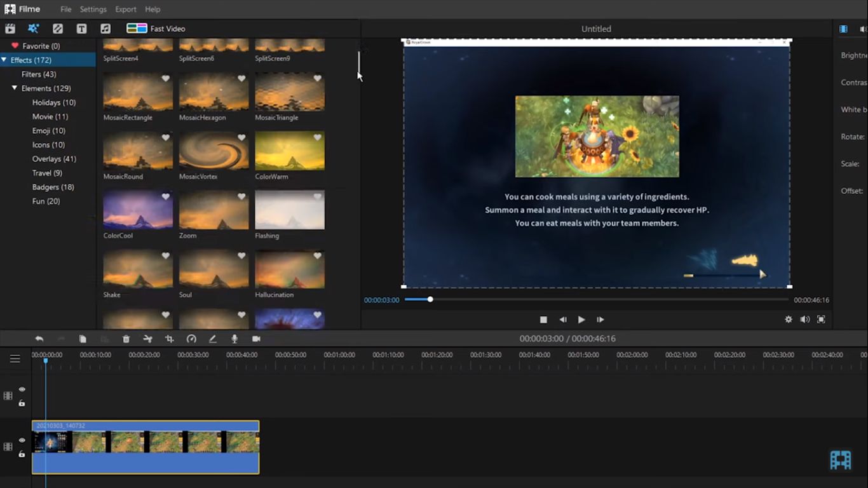Open the edit pencil tool
This screenshot has height=488, width=868.
click(x=213, y=339)
